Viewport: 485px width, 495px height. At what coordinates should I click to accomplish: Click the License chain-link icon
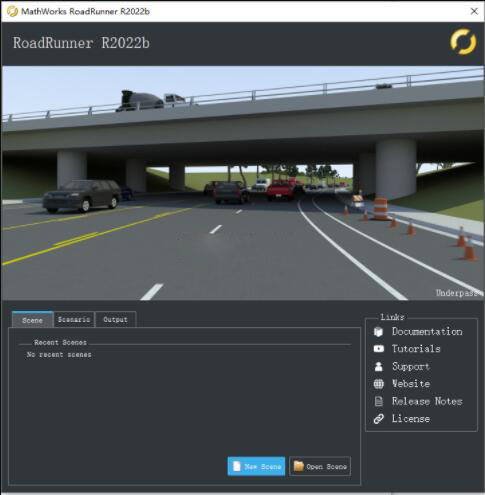[x=379, y=419]
